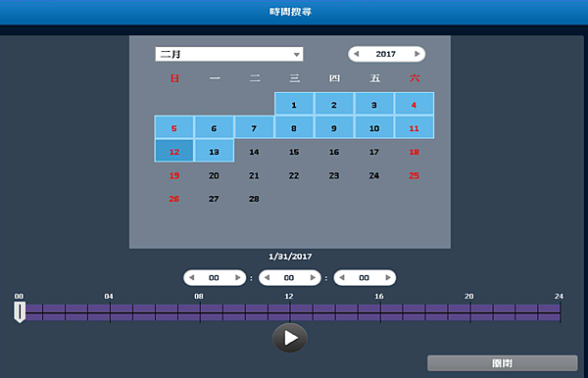This screenshot has width=588, height=378.
Task: Select February 23 on the calendar
Action: 334,175
